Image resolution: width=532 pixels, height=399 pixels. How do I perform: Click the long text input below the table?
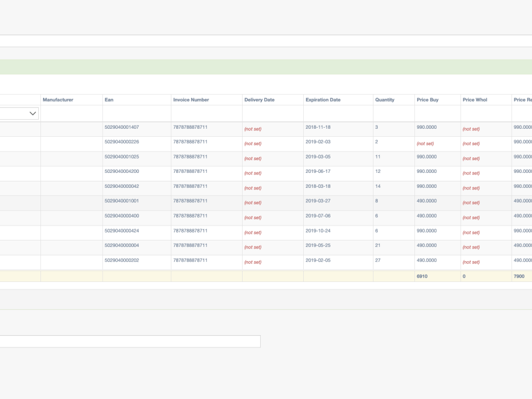coord(130,342)
